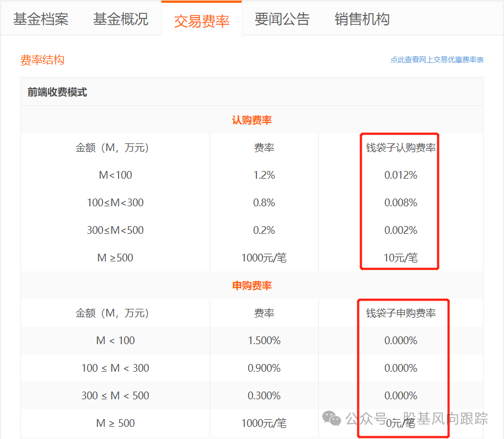Select the M<100 subscription row
504x439 pixels.
pyautogui.click(x=114, y=175)
